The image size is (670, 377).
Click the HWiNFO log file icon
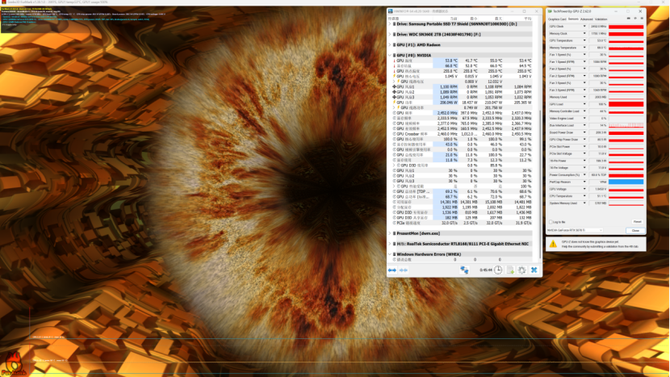click(x=510, y=270)
